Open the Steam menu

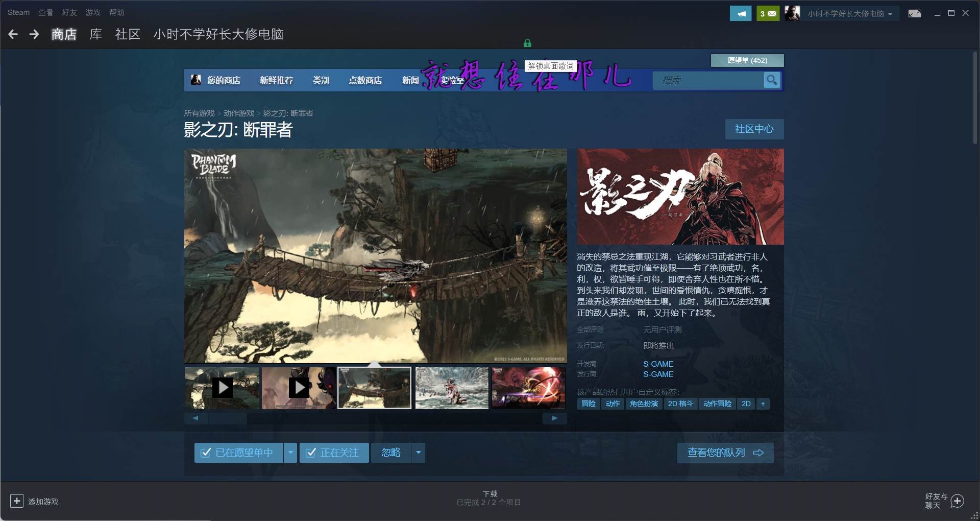click(18, 12)
